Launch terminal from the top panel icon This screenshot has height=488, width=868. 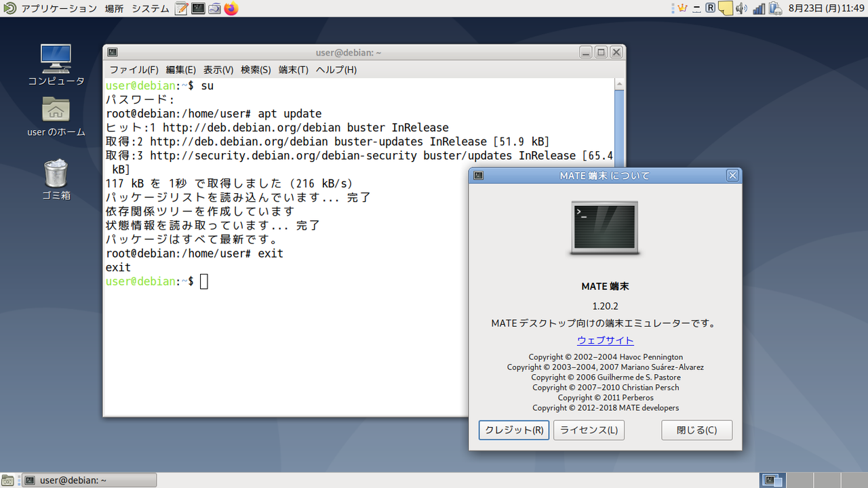point(198,9)
